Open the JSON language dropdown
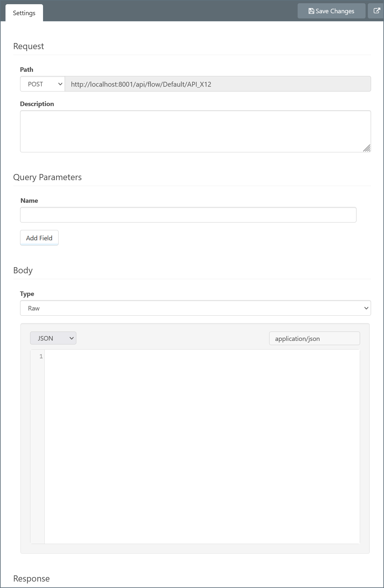This screenshot has height=588, width=384. point(53,338)
